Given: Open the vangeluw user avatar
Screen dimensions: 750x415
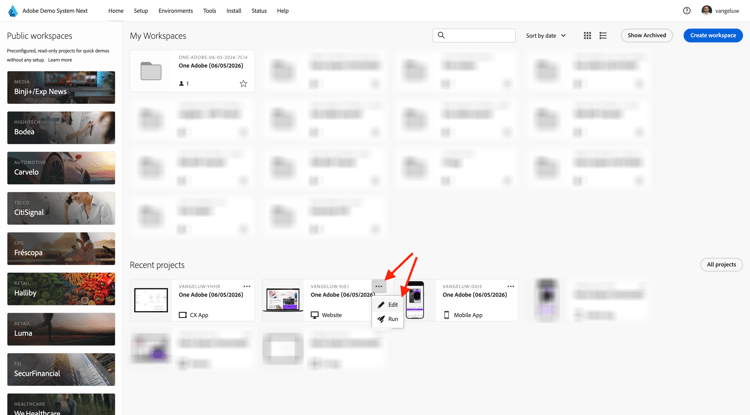Looking at the screenshot, I should (706, 10).
